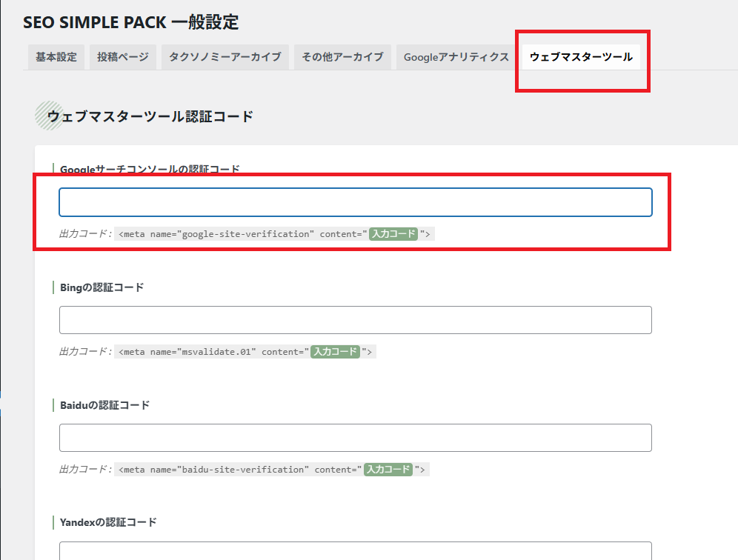Go to the その他アーカイブ tab
Screen dimensions: 738x560
coord(342,57)
